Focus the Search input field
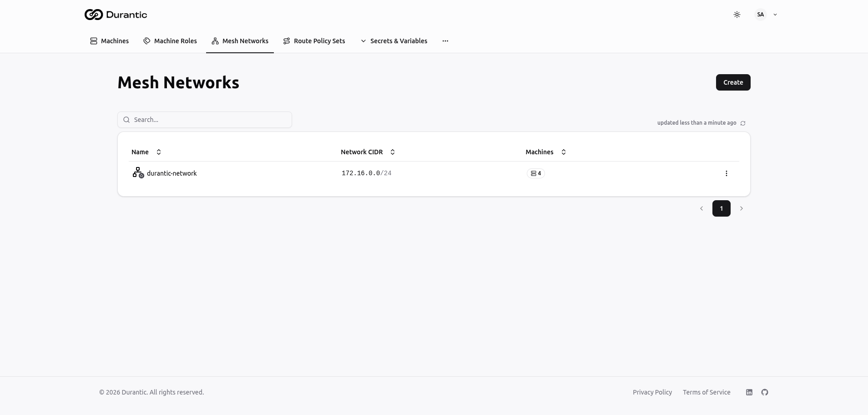 [x=205, y=120]
